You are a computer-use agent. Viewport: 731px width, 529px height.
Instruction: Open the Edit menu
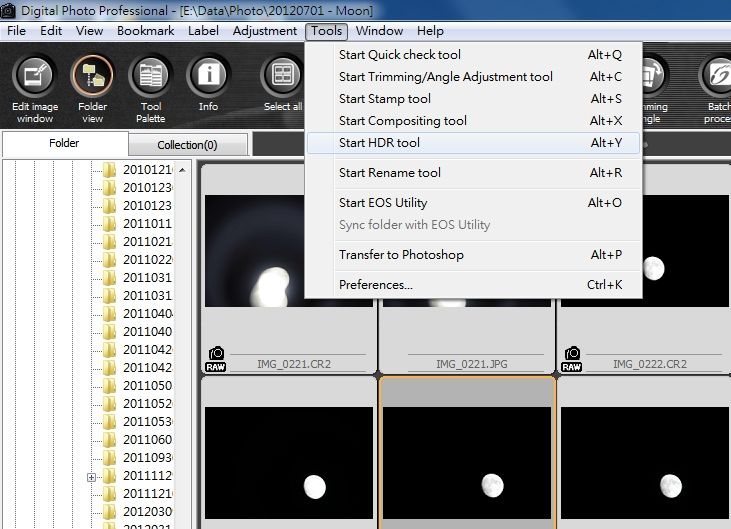[x=51, y=31]
